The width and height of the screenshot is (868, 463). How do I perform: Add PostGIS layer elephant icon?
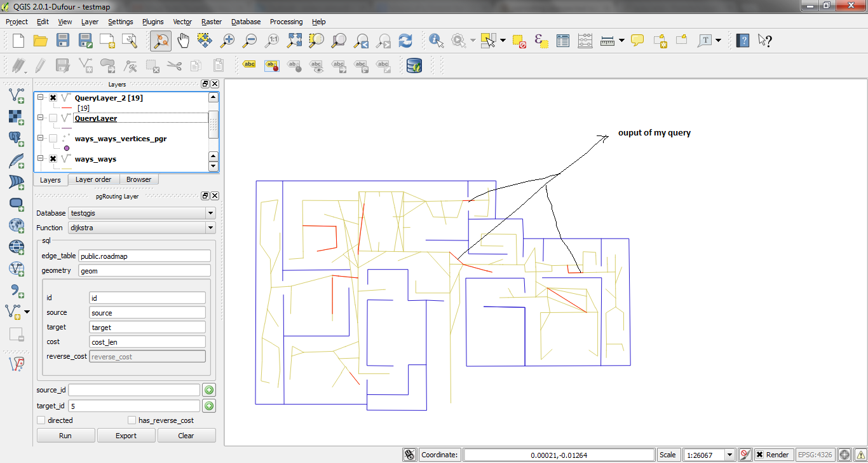(x=17, y=139)
